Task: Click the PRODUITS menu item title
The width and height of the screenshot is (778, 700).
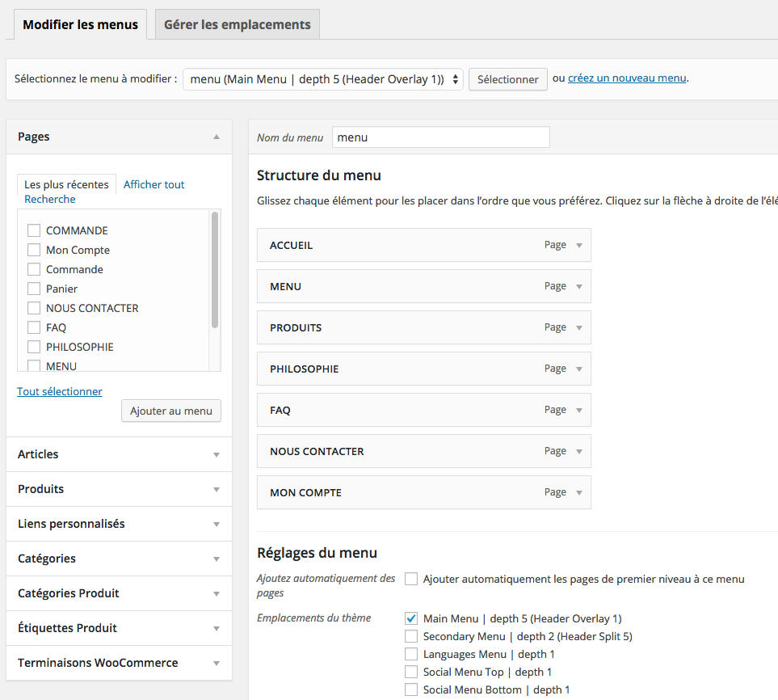Action: (296, 327)
